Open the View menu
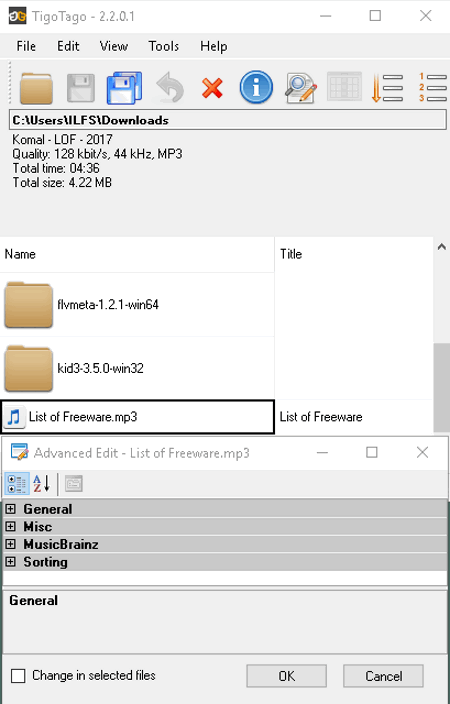Image resolution: width=450 pixels, height=704 pixels. (114, 46)
